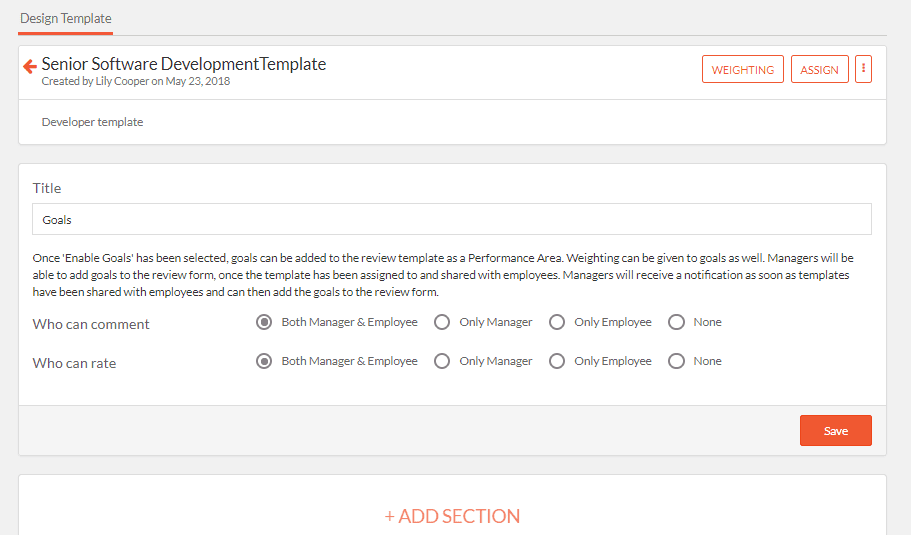Click the Who can comment label
Image resolution: width=911 pixels, height=535 pixels.
(x=91, y=324)
